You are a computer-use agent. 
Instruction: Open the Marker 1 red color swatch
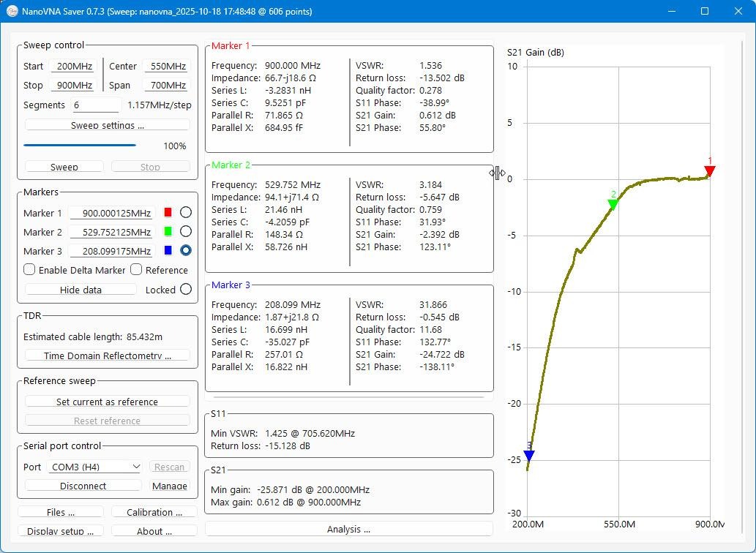click(168, 212)
